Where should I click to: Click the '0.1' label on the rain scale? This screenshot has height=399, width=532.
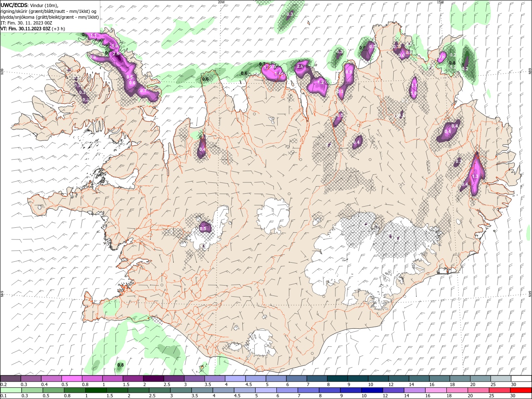tap(4, 396)
